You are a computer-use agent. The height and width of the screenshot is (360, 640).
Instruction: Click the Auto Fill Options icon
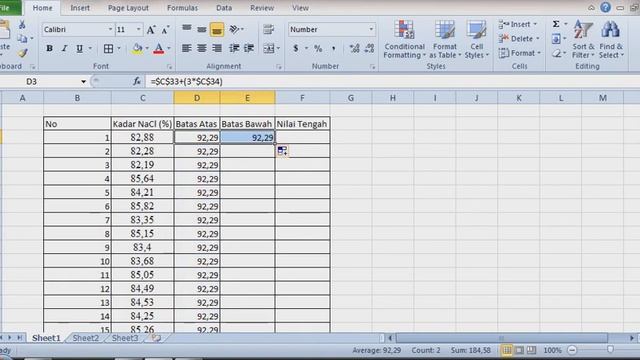pyautogui.click(x=282, y=151)
